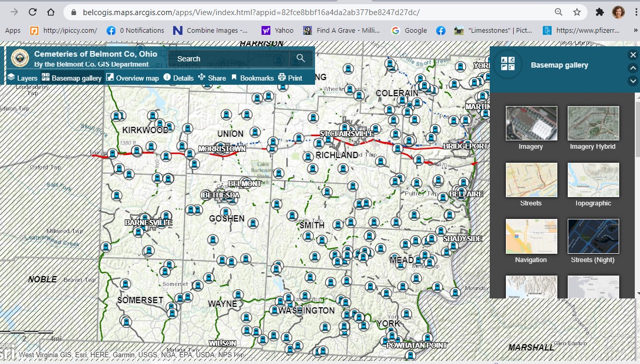Screen dimensions: 640x364
Task: Close the Basemap gallery panel
Action: click(x=633, y=55)
